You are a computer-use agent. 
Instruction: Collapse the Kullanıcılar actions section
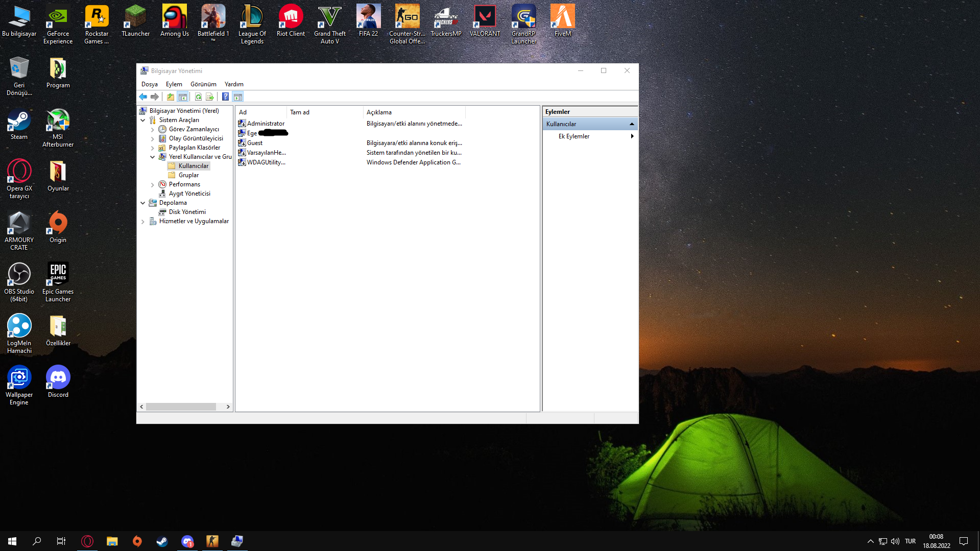coord(632,124)
